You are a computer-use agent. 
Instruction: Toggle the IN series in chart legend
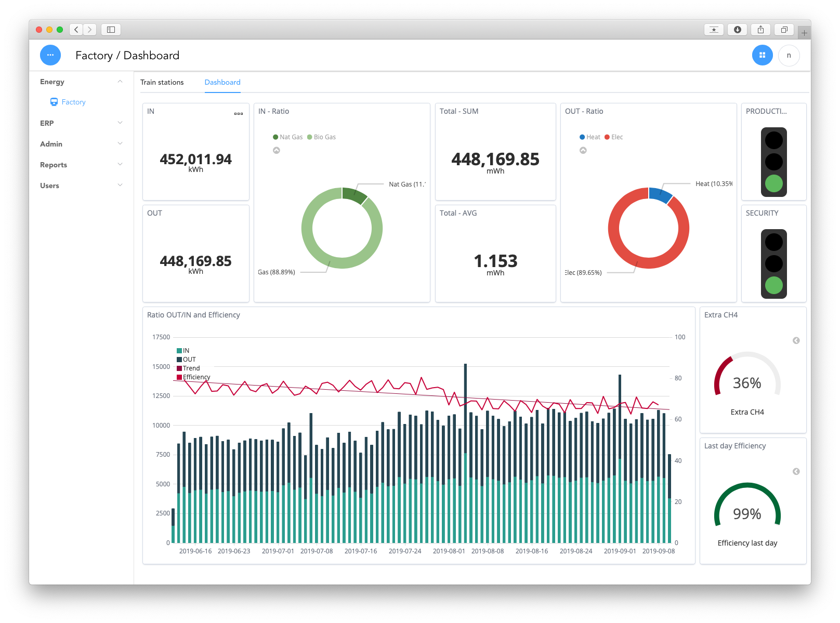[x=183, y=351]
